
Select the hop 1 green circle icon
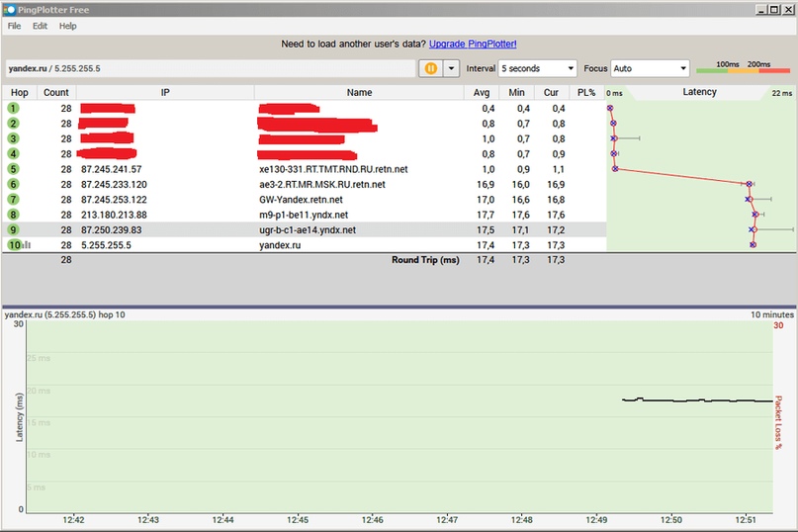click(x=14, y=108)
